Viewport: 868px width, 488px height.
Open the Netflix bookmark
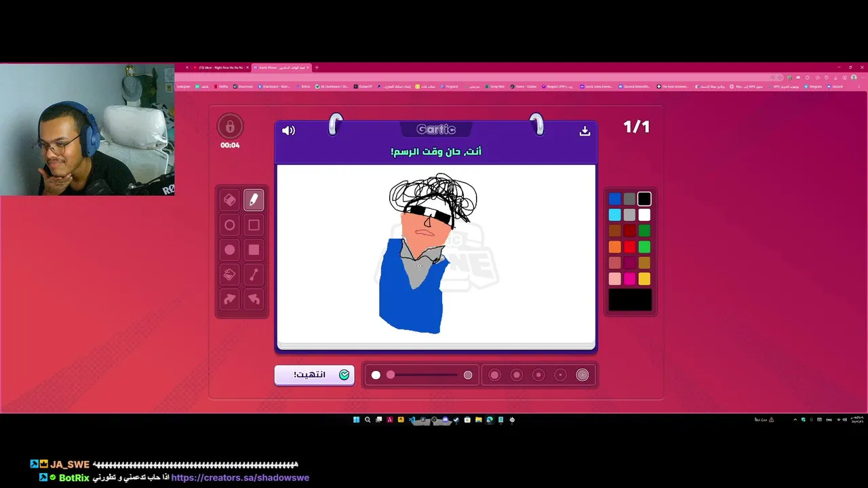pos(221,87)
